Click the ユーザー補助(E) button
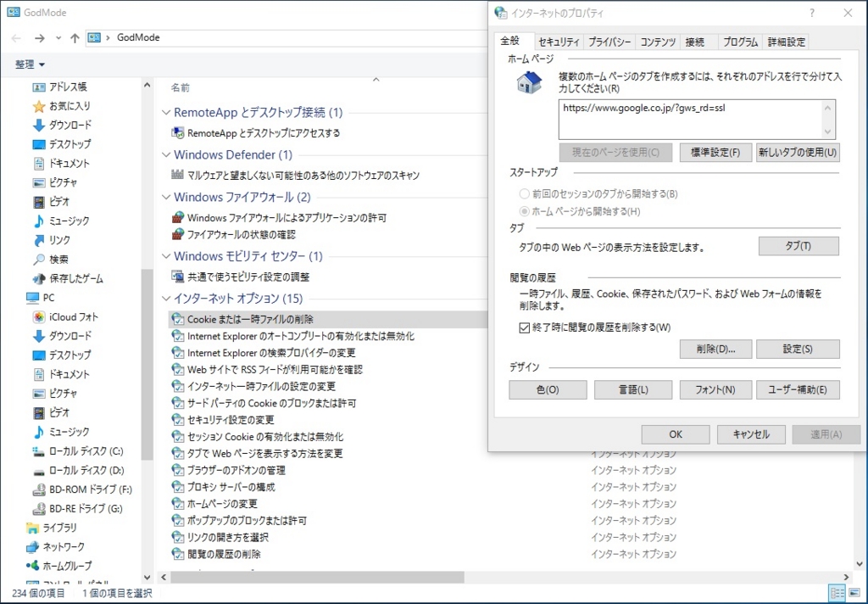The width and height of the screenshot is (868, 604). coord(798,389)
